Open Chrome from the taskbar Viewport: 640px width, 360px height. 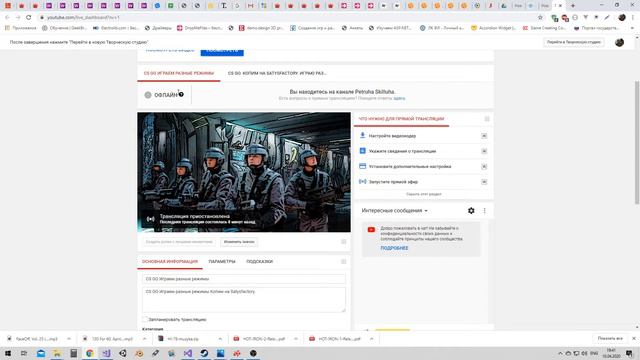coord(90,353)
